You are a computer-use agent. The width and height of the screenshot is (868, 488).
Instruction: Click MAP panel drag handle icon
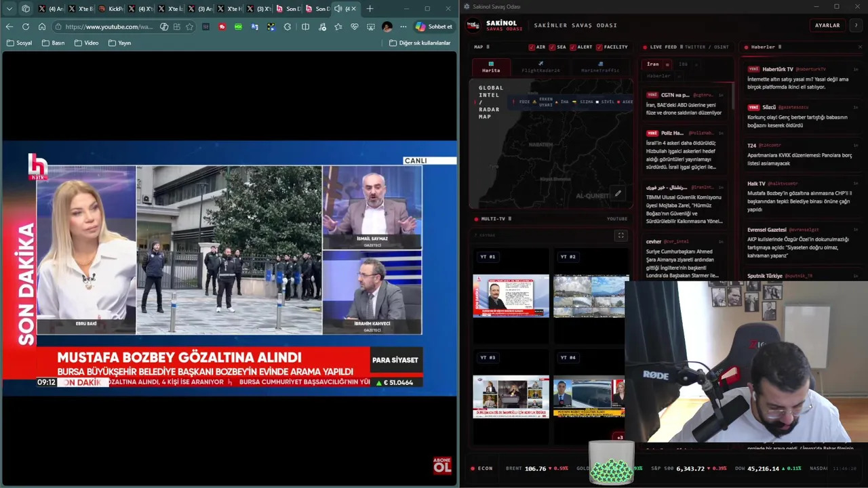pyautogui.click(x=488, y=47)
